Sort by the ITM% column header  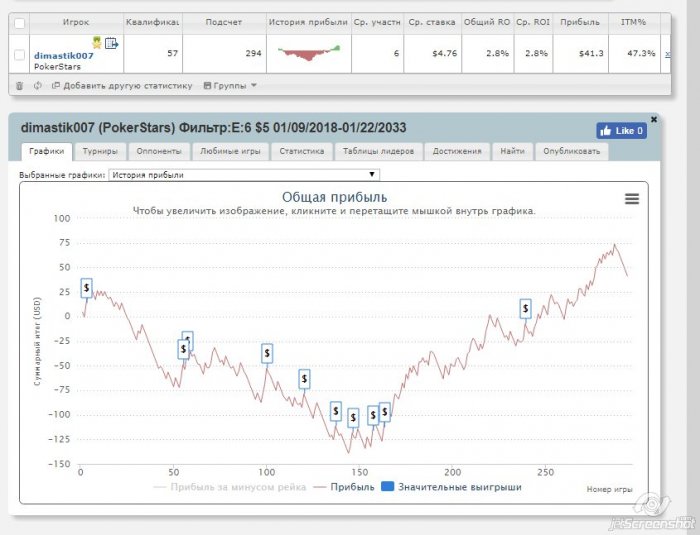click(x=633, y=22)
